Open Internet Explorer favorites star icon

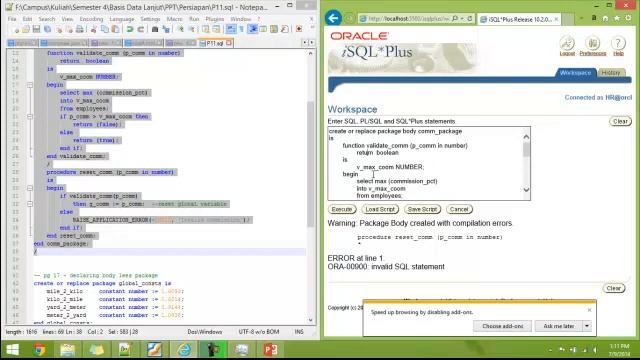pyautogui.click(x=617, y=18)
